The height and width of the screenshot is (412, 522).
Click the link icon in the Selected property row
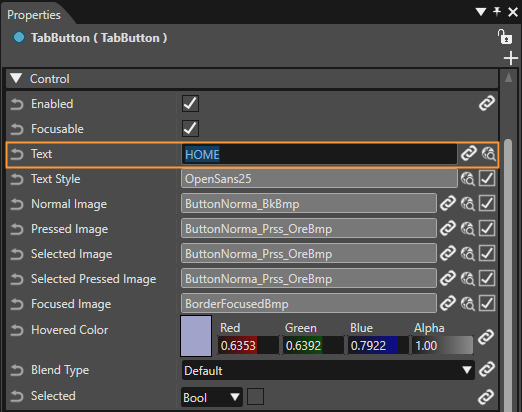coord(486,397)
